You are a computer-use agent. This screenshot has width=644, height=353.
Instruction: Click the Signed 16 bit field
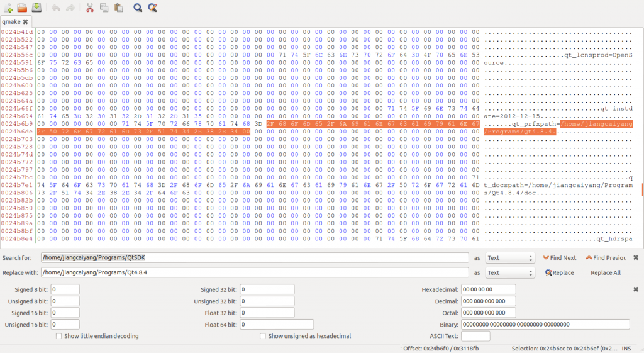tap(65, 313)
